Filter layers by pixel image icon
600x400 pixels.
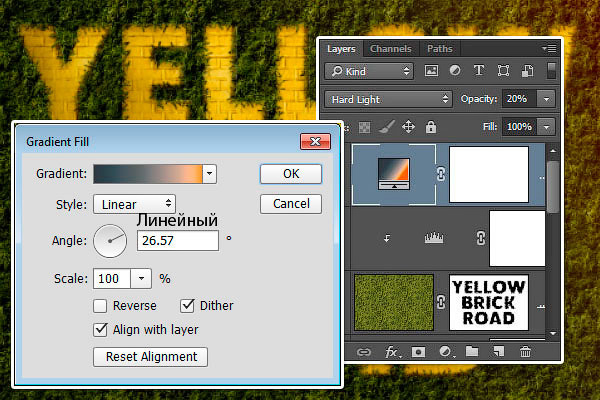coord(431,71)
